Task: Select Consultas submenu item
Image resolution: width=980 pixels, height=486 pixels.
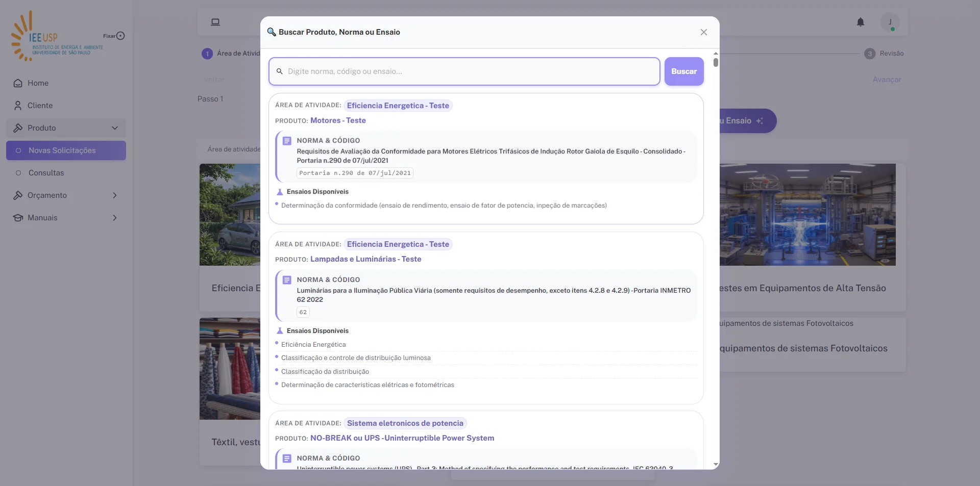Action: pos(66,173)
